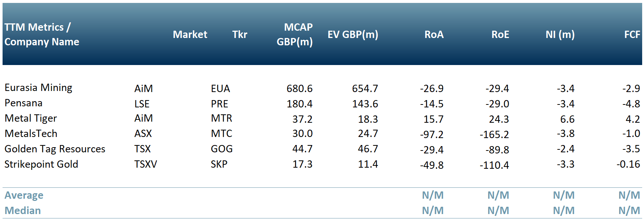Screen dimensions: 644x221
Task: Select the EV GBP(m) header cell
Action: 353,34
